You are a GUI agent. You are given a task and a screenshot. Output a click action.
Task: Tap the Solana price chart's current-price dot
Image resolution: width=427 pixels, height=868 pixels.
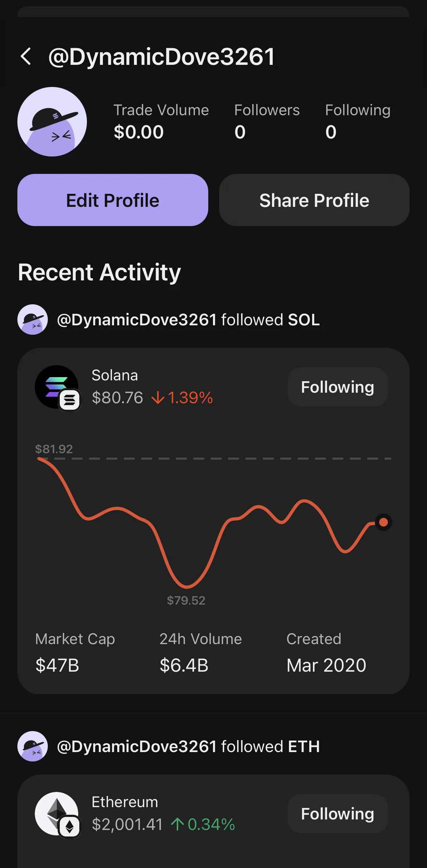pos(384,522)
